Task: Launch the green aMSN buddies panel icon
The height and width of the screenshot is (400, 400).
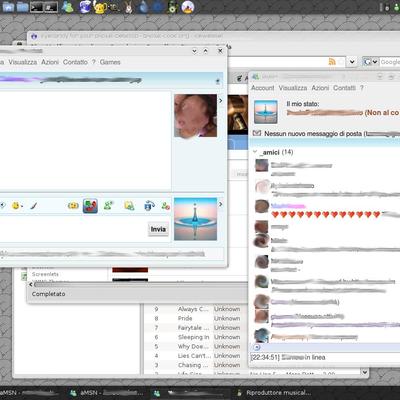Action: (67, 7)
